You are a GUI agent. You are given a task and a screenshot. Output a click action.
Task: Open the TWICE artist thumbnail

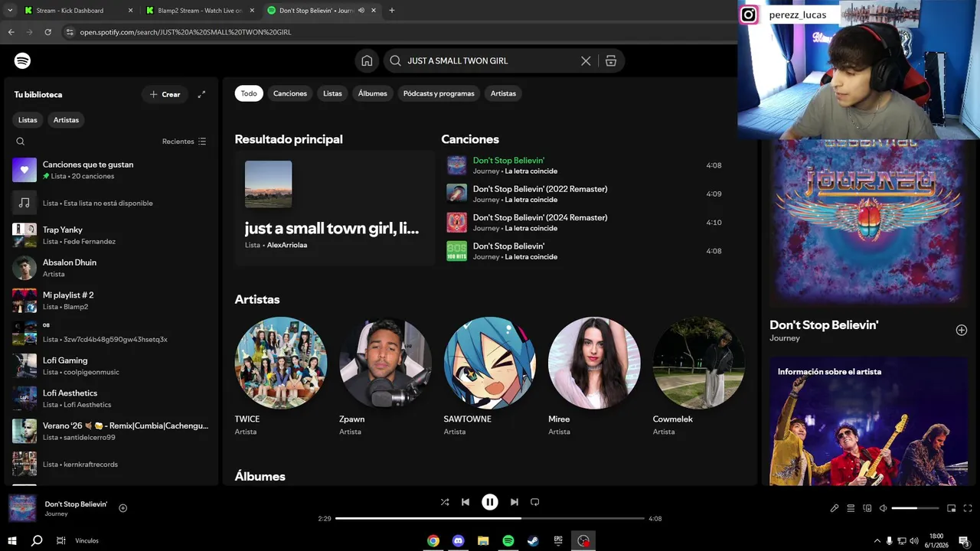point(281,363)
